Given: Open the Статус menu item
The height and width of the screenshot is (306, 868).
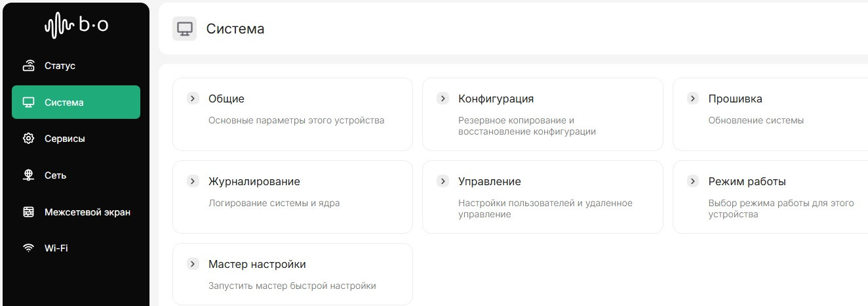Looking at the screenshot, I should pyautogui.click(x=60, y=66).
